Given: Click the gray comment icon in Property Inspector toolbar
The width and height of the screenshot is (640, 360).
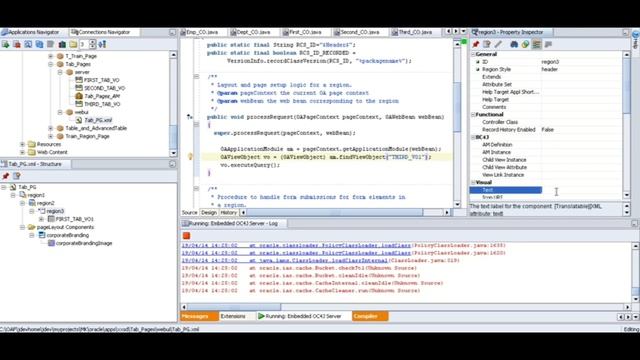Looking at the screenshot, I should tap(548, 44).
